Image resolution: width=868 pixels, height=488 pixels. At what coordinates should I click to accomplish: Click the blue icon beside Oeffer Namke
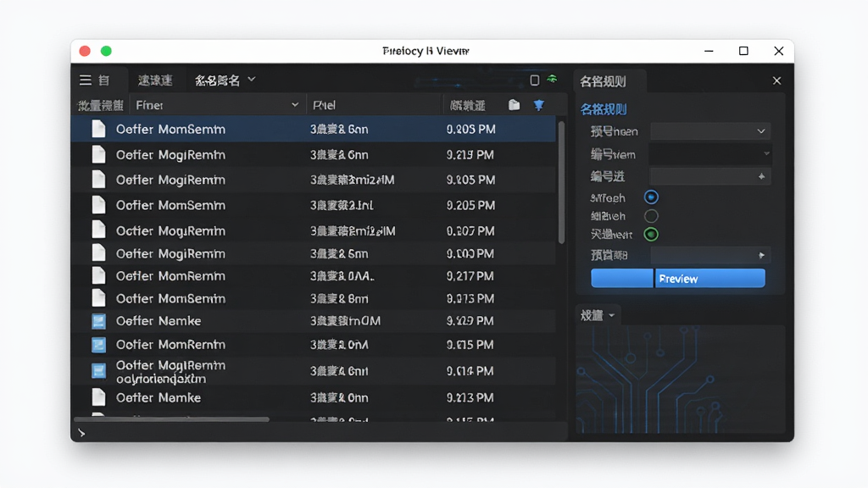(98, 321)
